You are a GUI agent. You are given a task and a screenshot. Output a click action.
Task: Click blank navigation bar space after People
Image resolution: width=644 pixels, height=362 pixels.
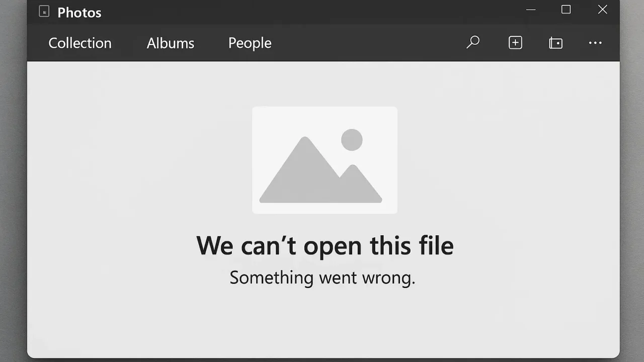point(367,43)
